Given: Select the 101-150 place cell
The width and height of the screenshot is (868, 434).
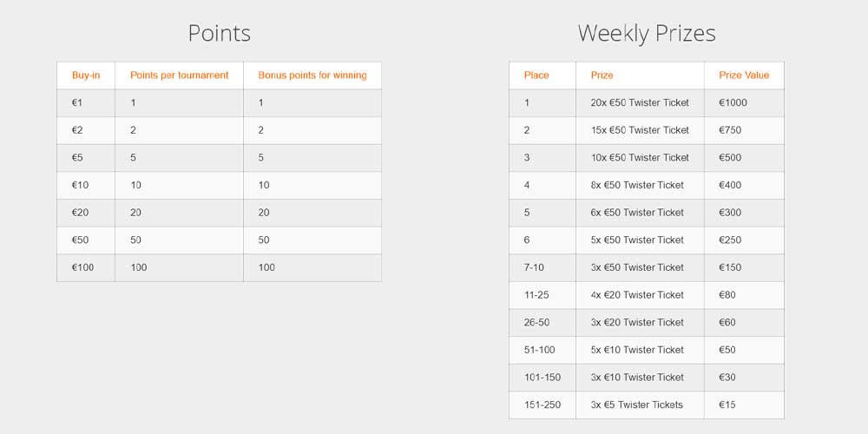Looking at the screenshot, I should tap(542, 378).
